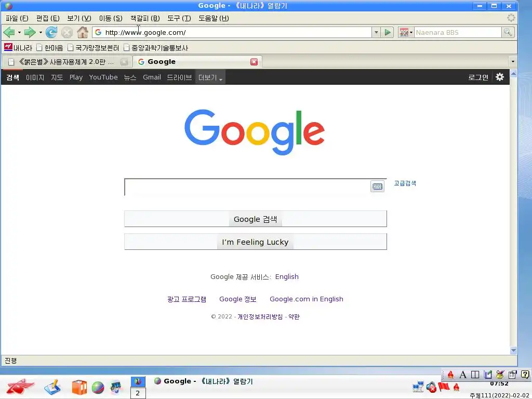Click the 로그인 sign-in link
Screen dimensions: 532x399
coord(478,77)
